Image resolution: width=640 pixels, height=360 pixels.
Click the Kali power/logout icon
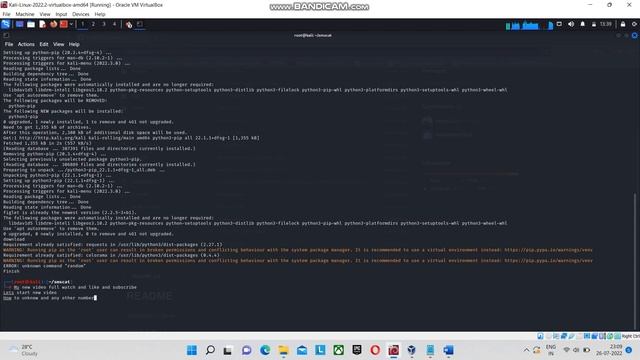click(x=634, y=24)
